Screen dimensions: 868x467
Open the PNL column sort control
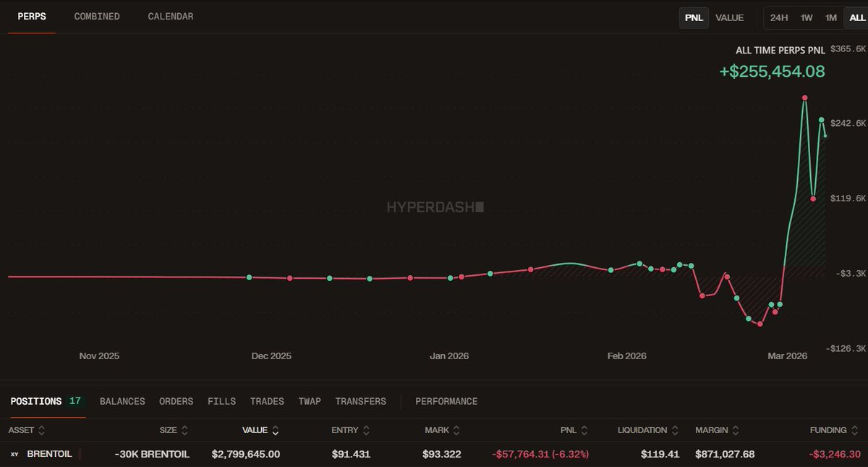[584, 429]
